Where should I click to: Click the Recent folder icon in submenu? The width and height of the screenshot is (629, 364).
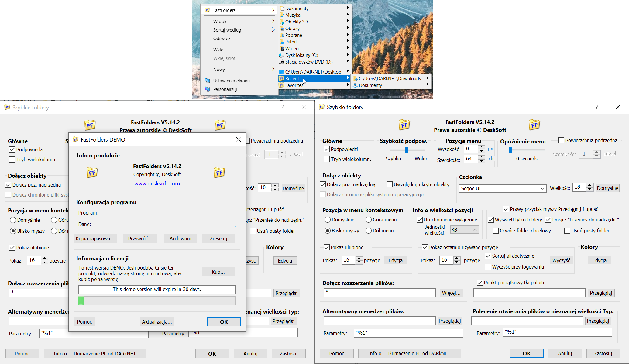click(281, 79)
